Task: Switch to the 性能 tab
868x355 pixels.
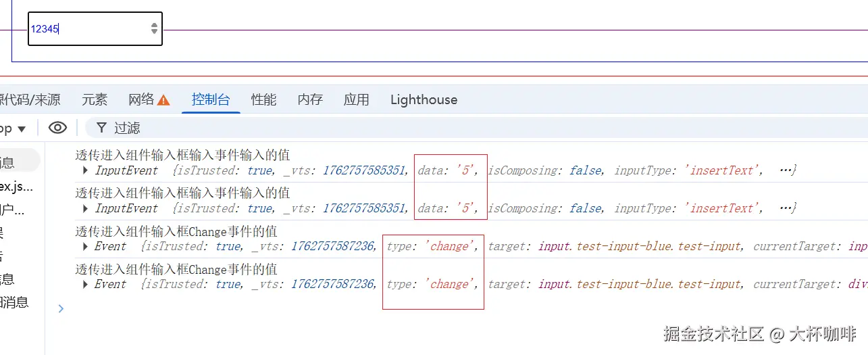Action: click(x=263, y=100)
